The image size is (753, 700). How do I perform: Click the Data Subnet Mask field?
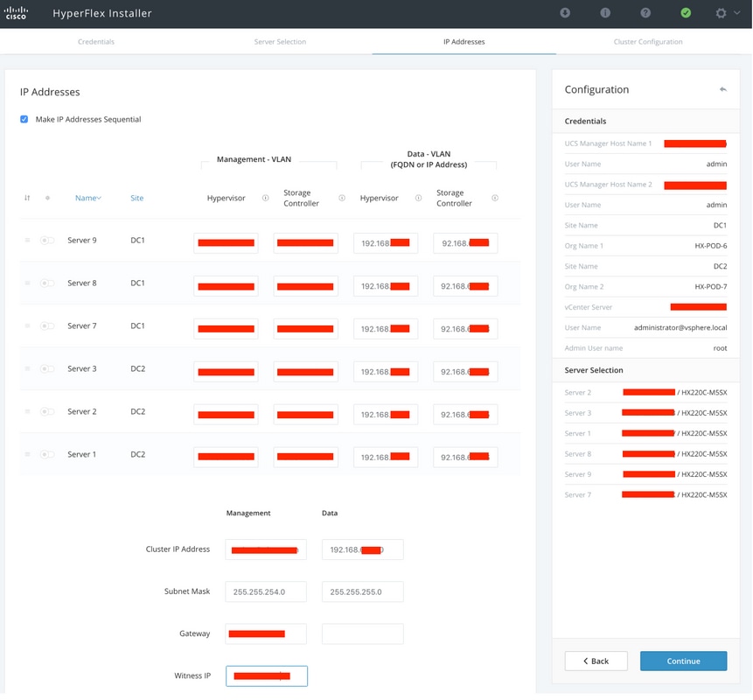pos(363,591)
